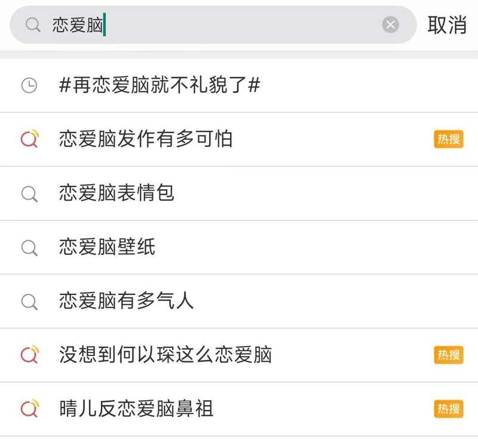Open suggestion 没想到何以琛这么恋爱脑

pos(166,355)
